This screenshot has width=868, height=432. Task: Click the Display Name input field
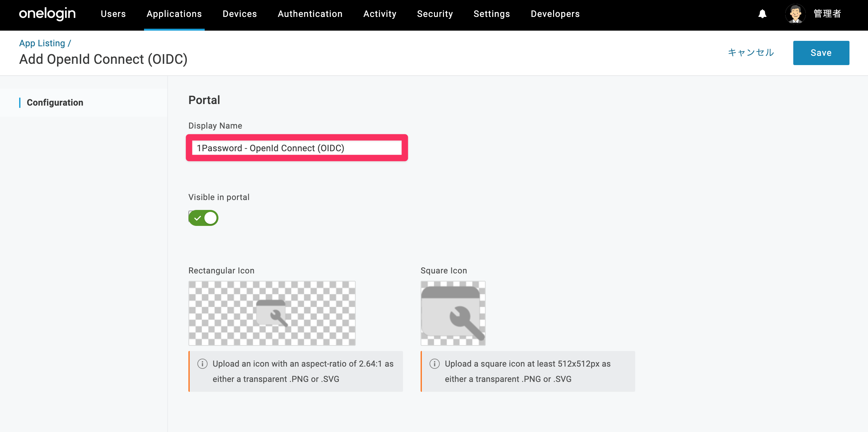(297, 148)
